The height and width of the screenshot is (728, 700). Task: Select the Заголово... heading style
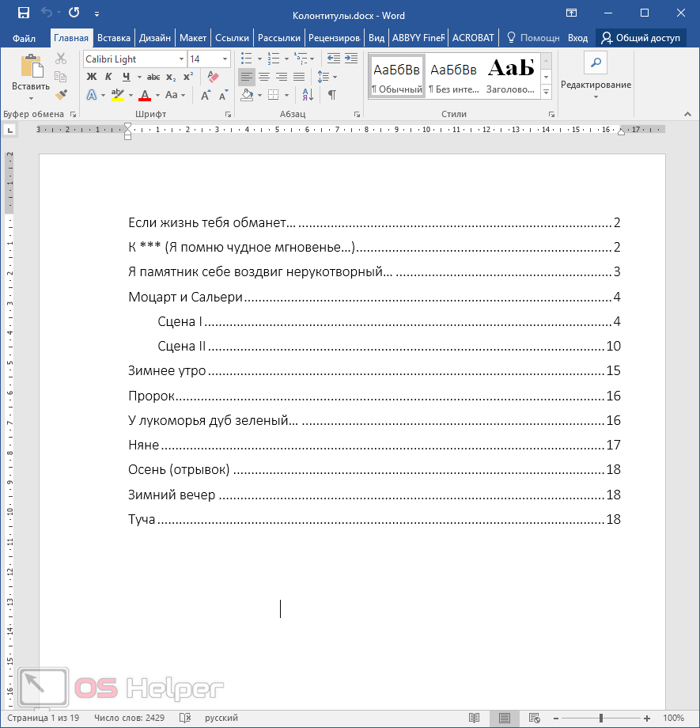[x=511, y=76]
